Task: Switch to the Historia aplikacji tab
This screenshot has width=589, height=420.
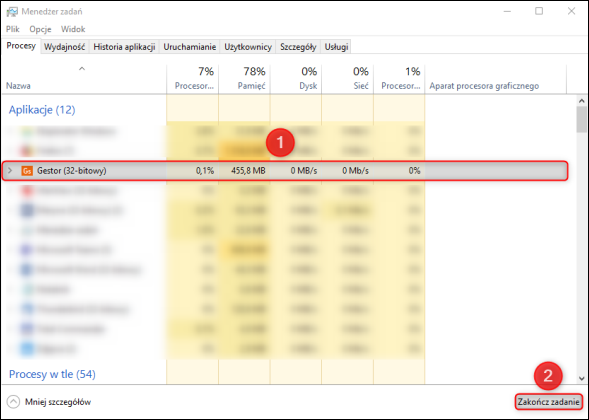Action: pyautogui.click(x=124, y=47)
